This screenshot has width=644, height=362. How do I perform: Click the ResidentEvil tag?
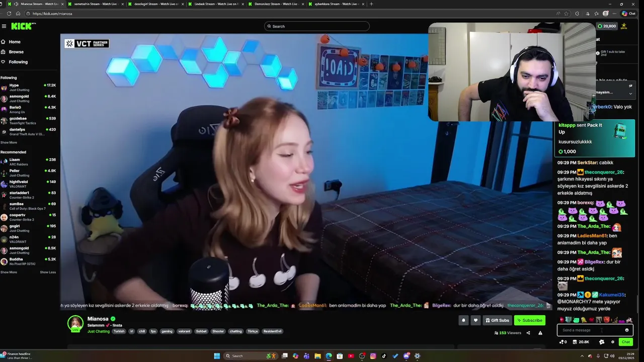click(273, 331)
